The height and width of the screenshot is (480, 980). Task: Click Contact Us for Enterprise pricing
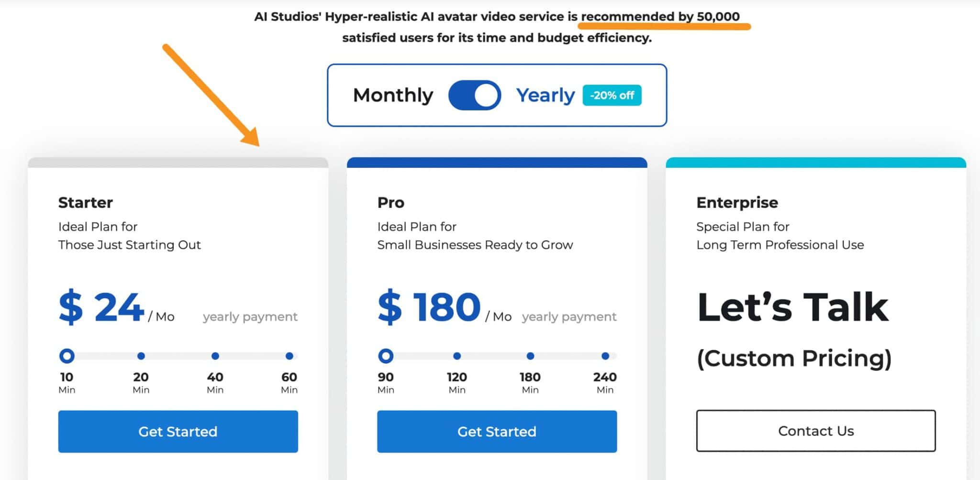click(815, 431)
